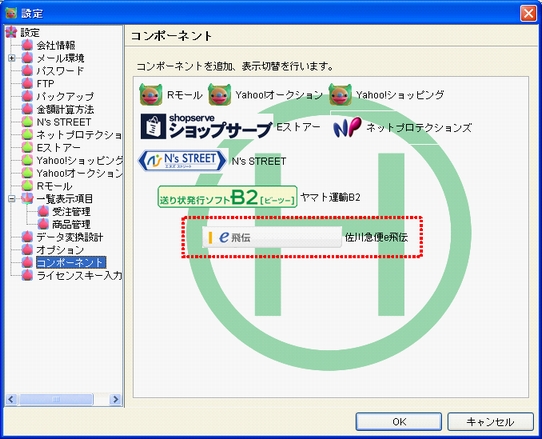The width and height of the screenshot is (542, 439).
Task: Open バックアップ settings page
Action: click(65, 96)
